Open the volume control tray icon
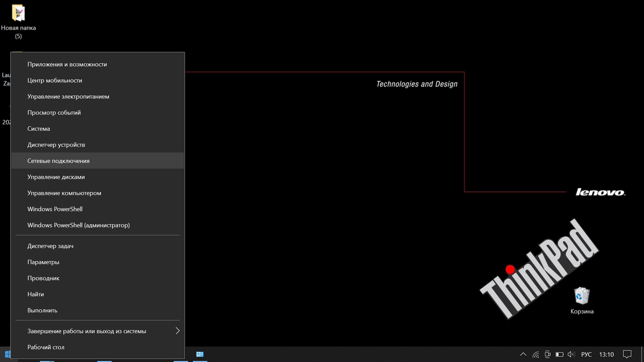This screenshot has height=362, width=644. 570,354
